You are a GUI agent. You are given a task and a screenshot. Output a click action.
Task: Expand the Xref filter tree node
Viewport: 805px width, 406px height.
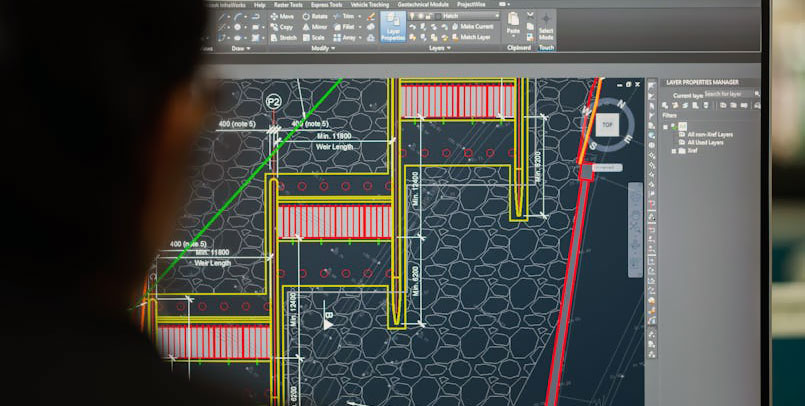pos(673,151)
